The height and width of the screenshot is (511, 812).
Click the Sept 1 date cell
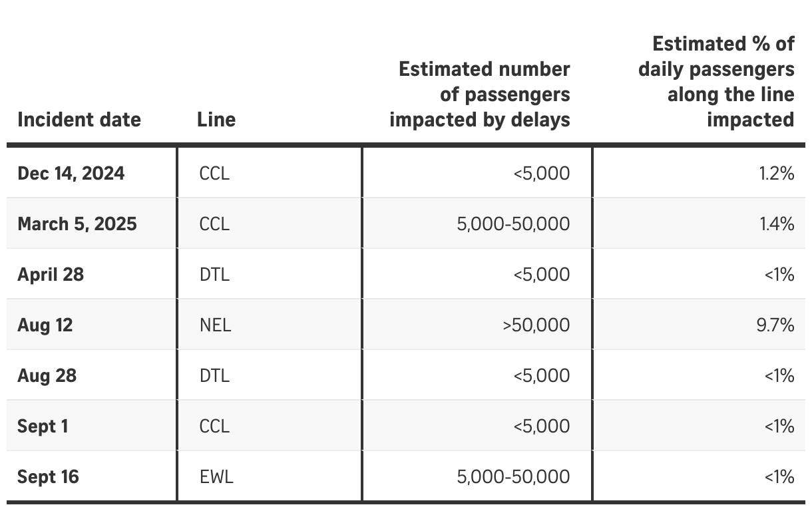coord(43,426)
